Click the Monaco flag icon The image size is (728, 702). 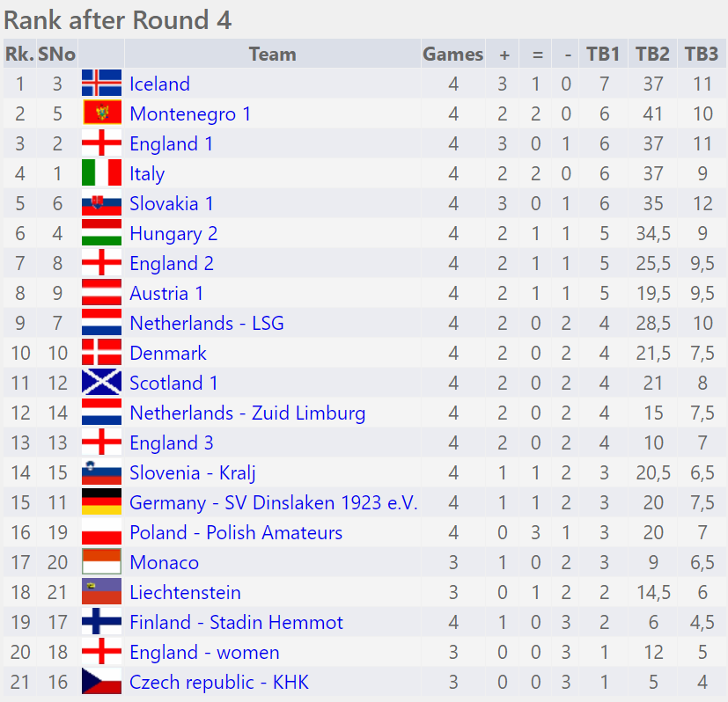tap(101, 562)
